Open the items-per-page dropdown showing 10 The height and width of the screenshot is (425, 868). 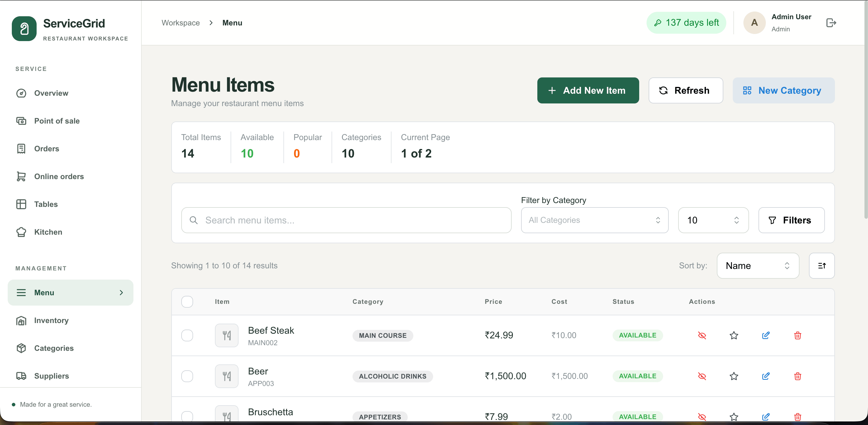[x=713, y=220]
